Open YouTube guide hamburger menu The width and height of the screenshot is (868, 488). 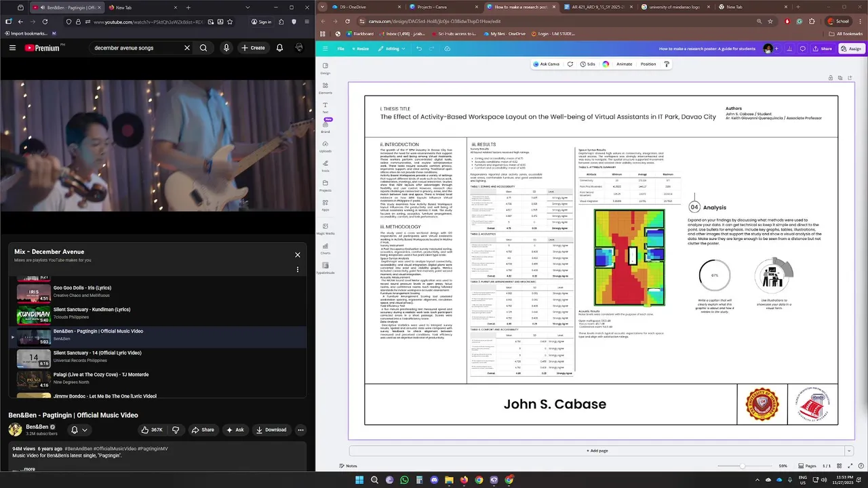(x=12, y=47)
